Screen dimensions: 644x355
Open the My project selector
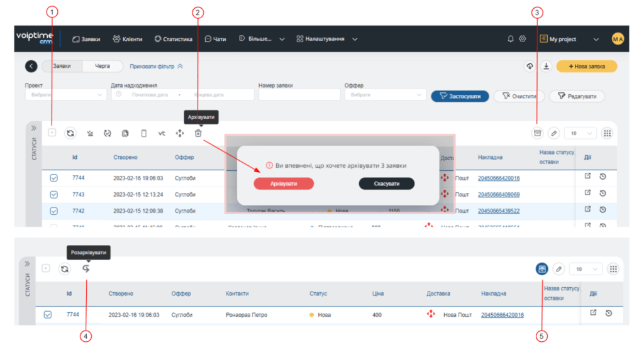pyautogui.click(x=569, y=39)
